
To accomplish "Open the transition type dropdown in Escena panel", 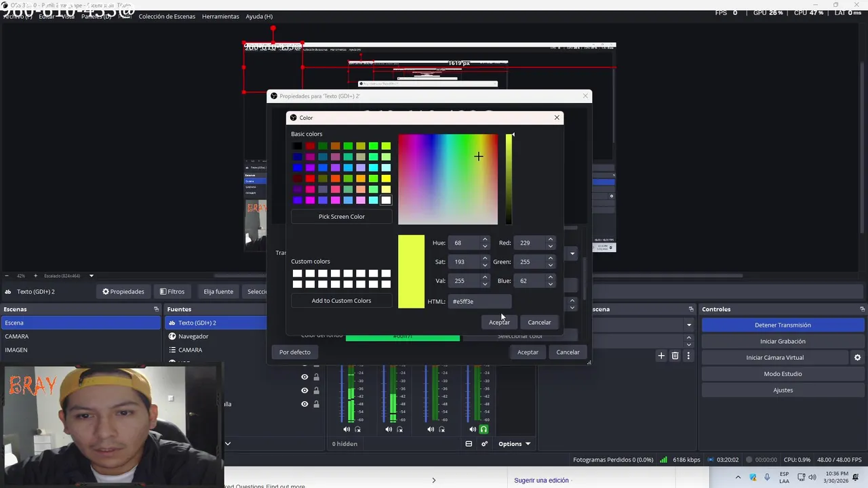I will 688,325.
